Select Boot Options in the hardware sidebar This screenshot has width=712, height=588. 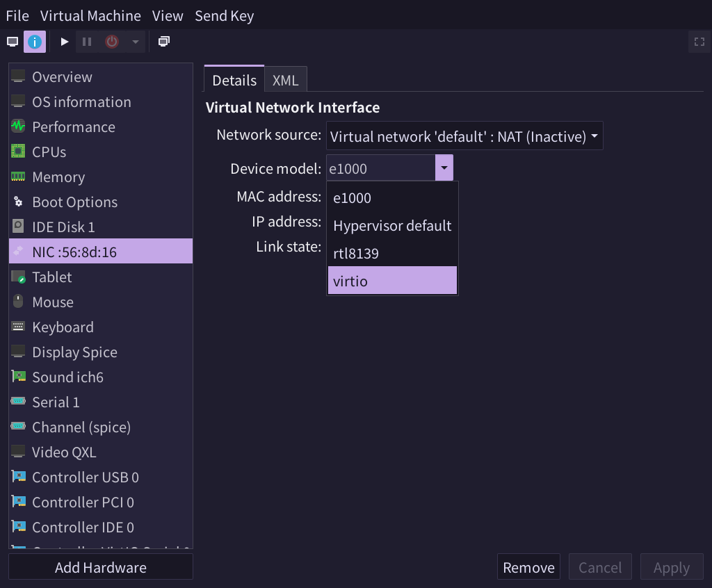[x=74, y=202]
